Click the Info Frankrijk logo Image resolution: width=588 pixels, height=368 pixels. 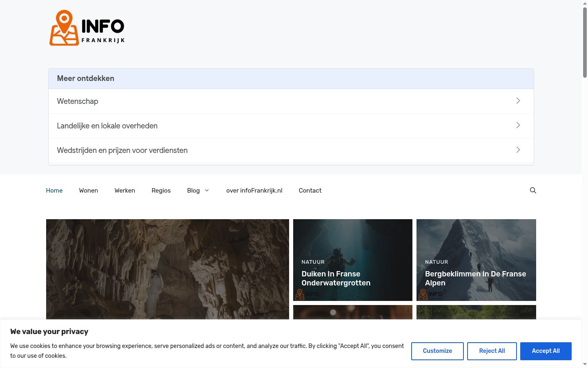87,28
